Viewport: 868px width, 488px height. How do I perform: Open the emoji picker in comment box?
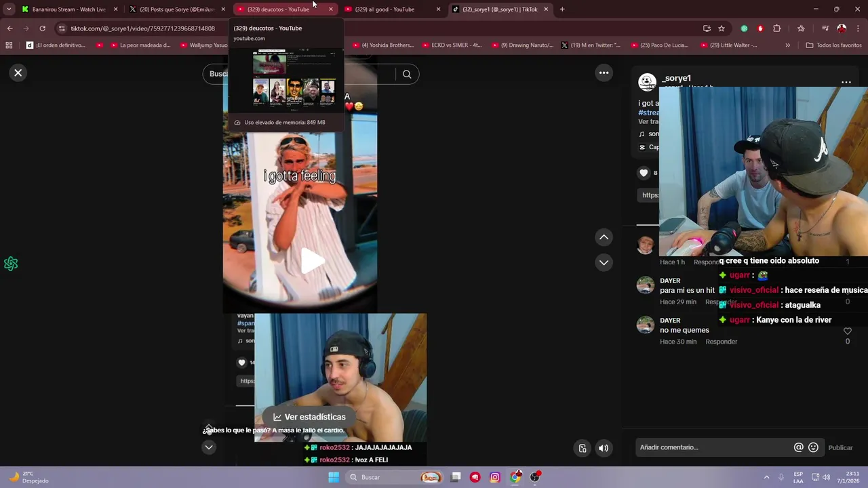tap(813, 447)
